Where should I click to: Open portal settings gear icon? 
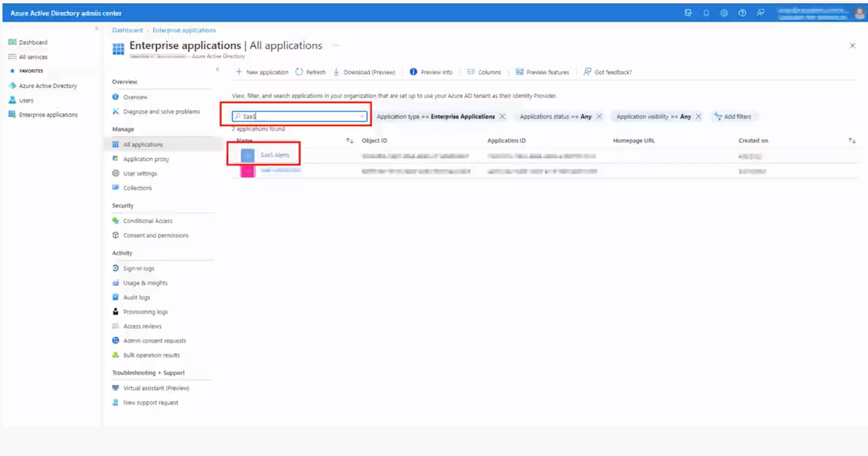pos(724,13)
